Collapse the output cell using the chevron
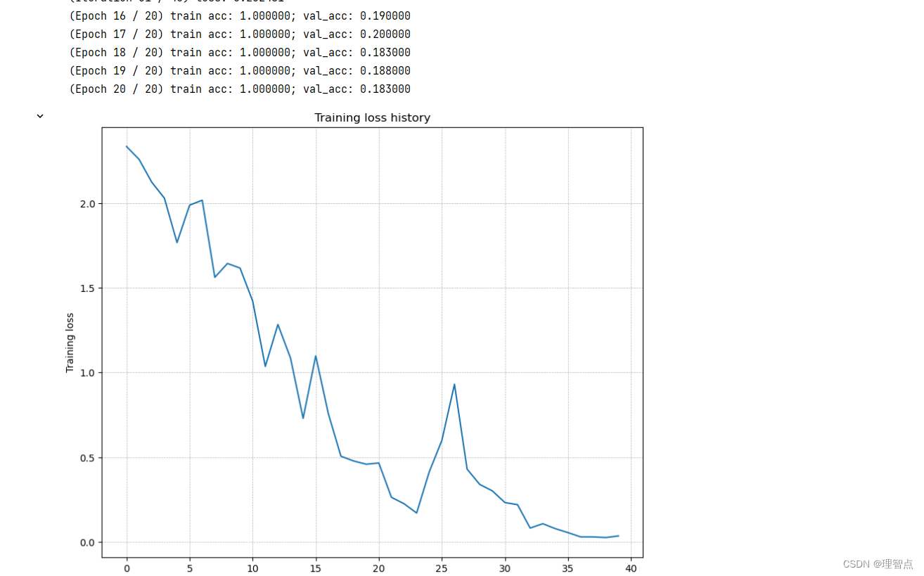The height and width of the screenshot is (576, 924). 40,116
